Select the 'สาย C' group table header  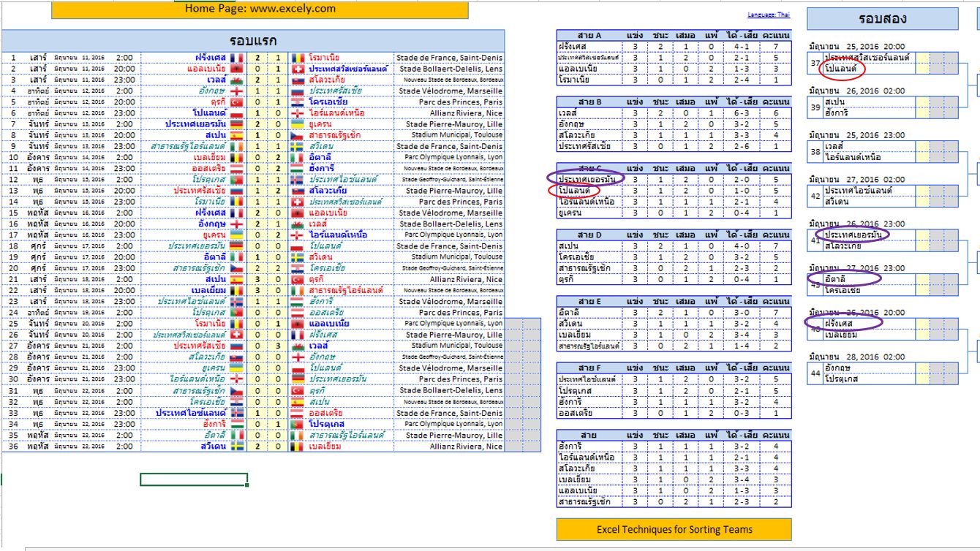click(x=589, y=168)
